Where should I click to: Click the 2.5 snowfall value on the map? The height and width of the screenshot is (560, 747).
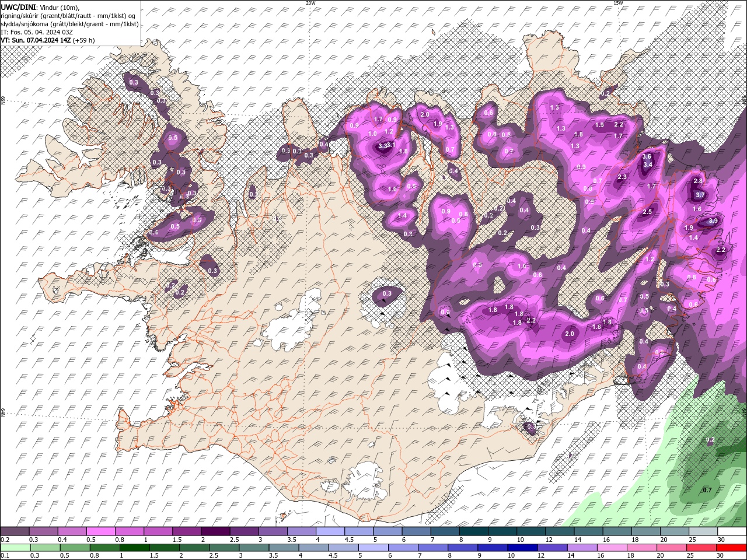click(647, 212)
